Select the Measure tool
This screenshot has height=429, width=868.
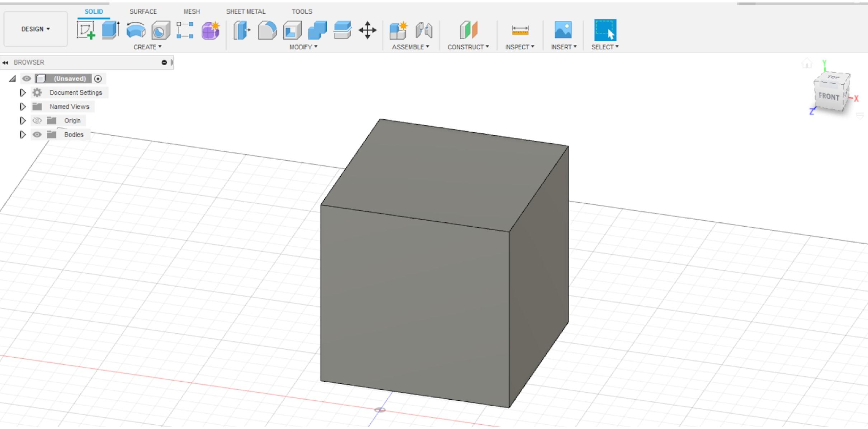point(520,30)
